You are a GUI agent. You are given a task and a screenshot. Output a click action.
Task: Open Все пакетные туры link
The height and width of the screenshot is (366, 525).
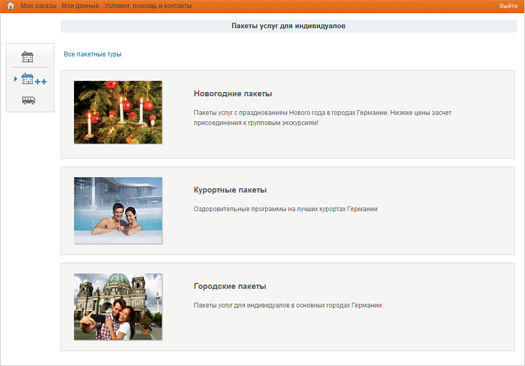(x=92, y=54)
